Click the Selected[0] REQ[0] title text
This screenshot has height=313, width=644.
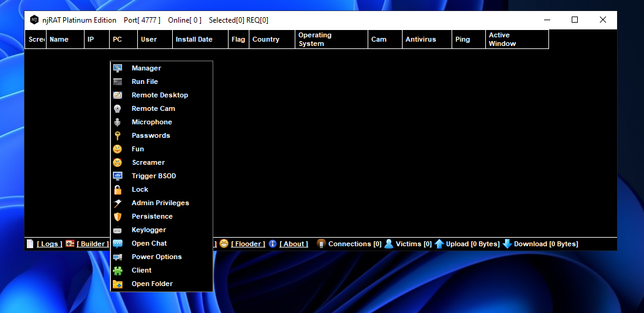pyautogui.click(x=238, y=20)
